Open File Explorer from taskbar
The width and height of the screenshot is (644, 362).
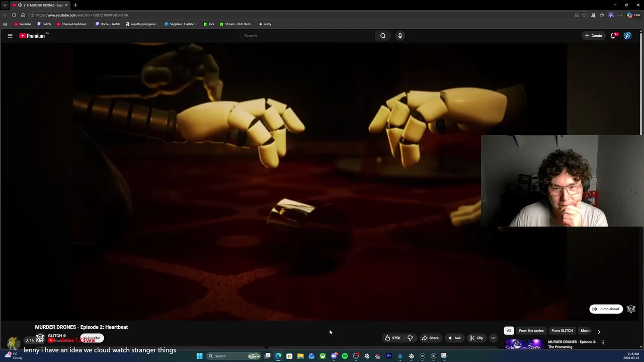[x=300, y=356]
